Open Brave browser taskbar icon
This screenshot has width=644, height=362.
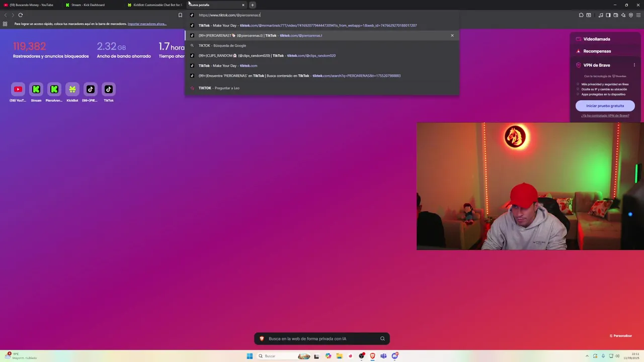coord(372,356)
